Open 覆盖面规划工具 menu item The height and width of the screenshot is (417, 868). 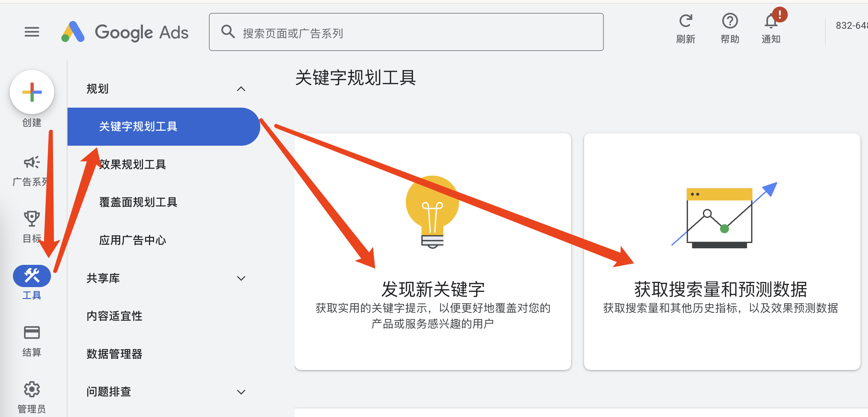pyautogui.click(x=138, y=202)
